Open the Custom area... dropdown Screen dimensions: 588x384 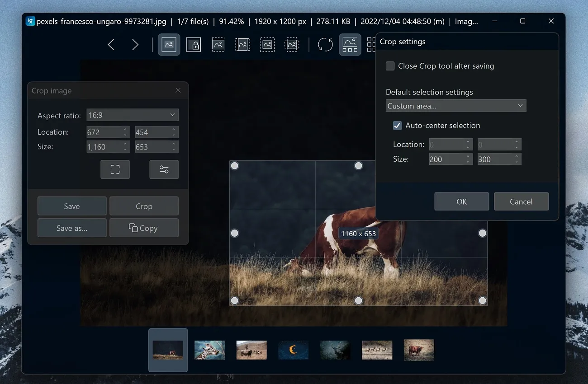coord(456,106)
